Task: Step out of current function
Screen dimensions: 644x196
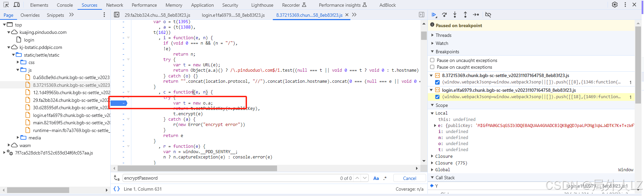Action: click(x=465, y=15)
